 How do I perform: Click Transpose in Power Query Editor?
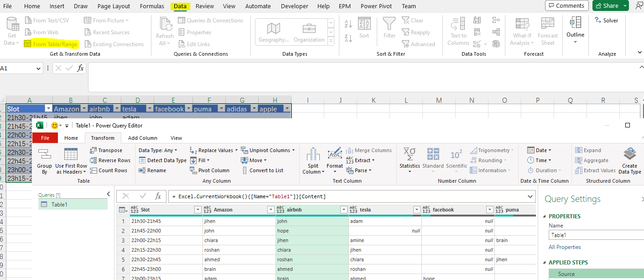tap(106, 150)
